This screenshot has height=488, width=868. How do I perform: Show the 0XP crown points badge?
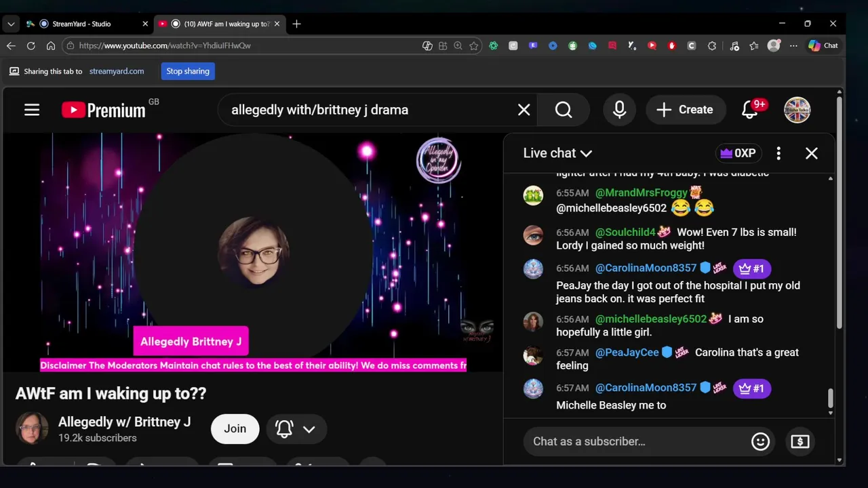[x=738, y=153]
